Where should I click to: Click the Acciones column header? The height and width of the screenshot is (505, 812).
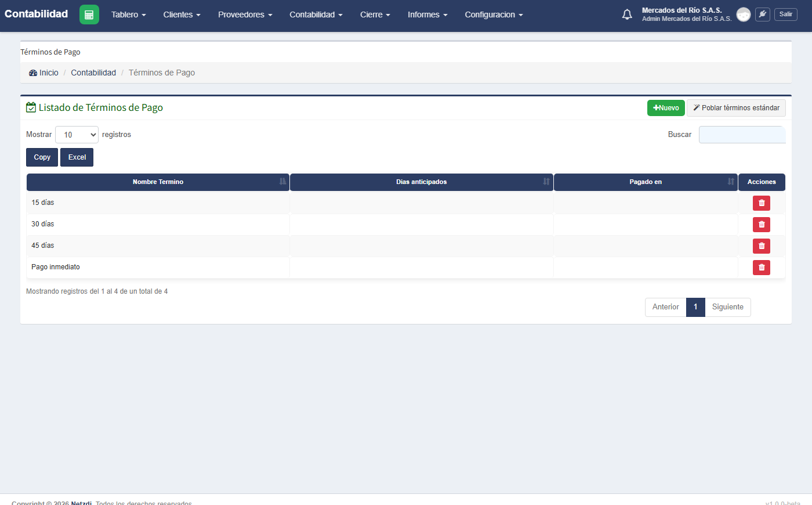(762, 182)
